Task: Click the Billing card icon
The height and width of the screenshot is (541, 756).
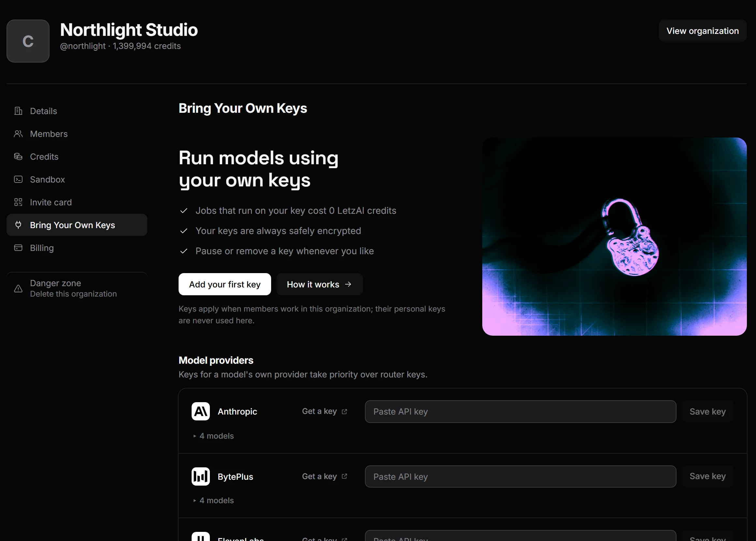Action: [x=18, y=248]
